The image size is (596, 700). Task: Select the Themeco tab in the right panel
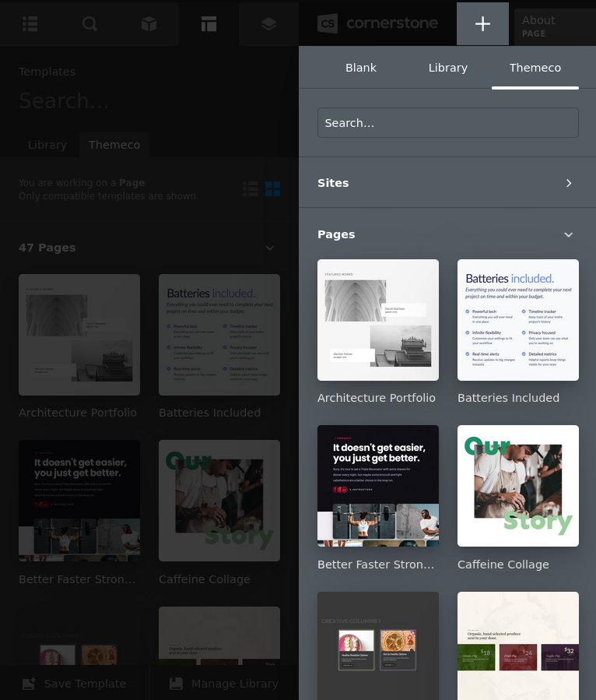(535, 68)
